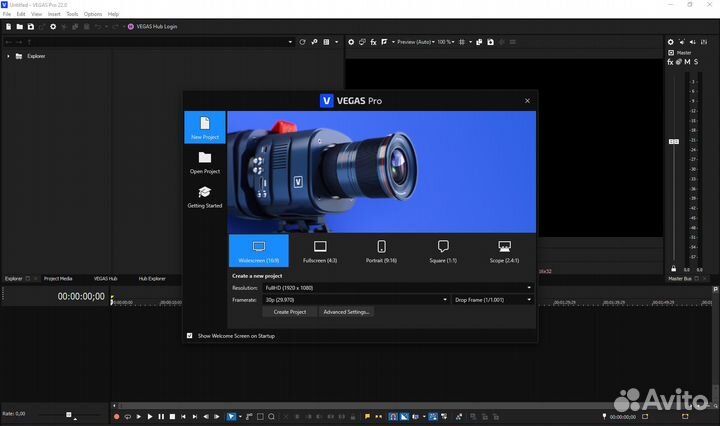
Task: Lock Master fader channels
Action: click(674, 269)
